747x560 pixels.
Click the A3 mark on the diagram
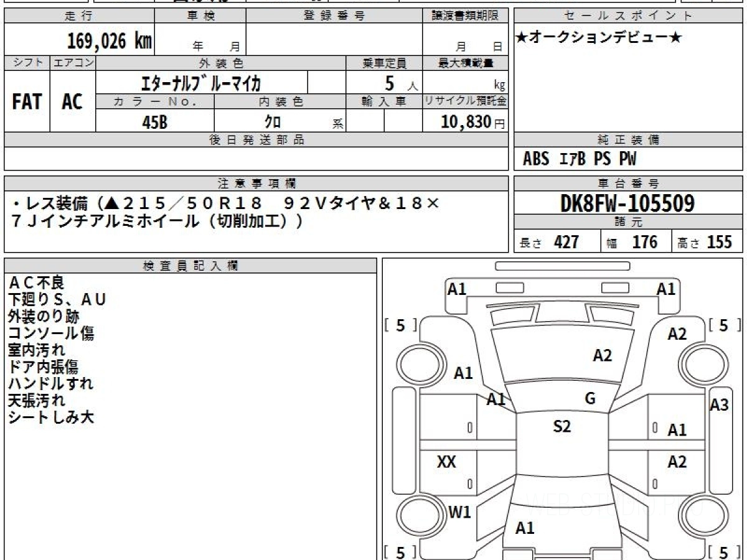(x=720, y=405)
